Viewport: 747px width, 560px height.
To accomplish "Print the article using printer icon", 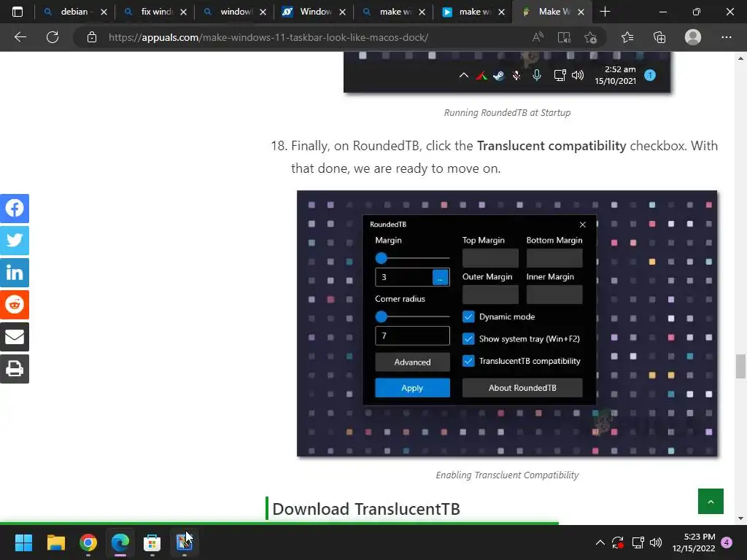I will pyautogui.click(x=15, y=368).
